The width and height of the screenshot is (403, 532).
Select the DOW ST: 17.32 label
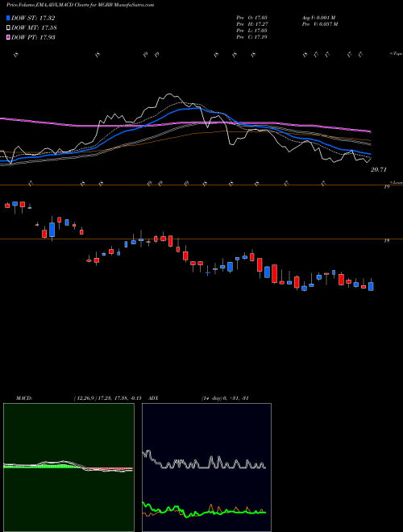[33, 18]
